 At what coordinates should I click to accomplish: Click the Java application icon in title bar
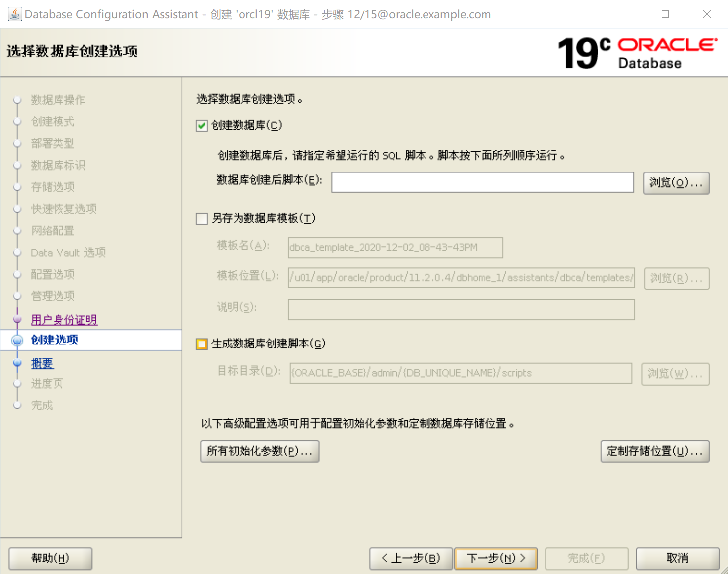pyautogui.click(x=15, y=14)
